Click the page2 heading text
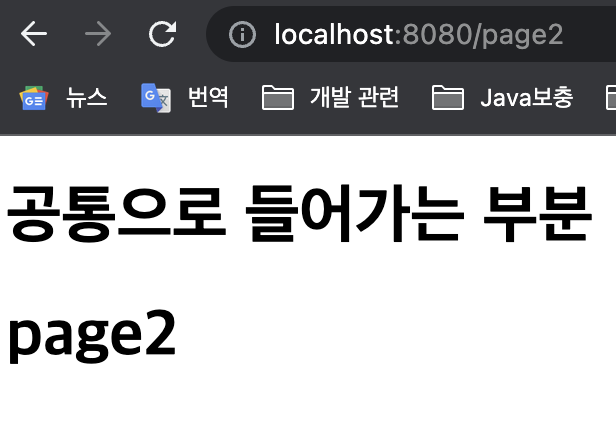The image size is (616, 446). tap(92, 336)
